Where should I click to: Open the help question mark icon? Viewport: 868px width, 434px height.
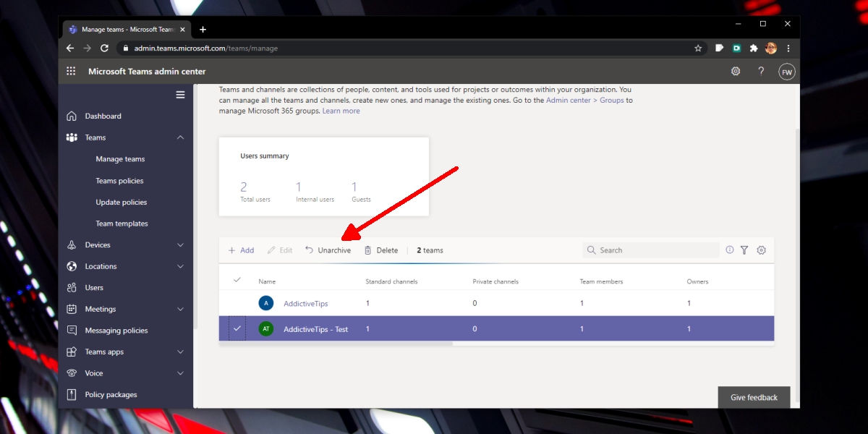761,71
